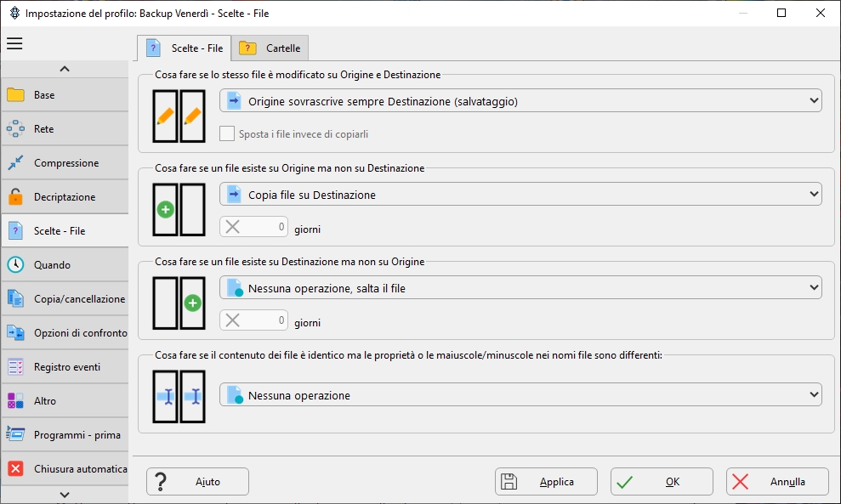The height and width of the screenshot is (504, 841).
Task: Click the Quando clock icon
Action: (15, 265)
